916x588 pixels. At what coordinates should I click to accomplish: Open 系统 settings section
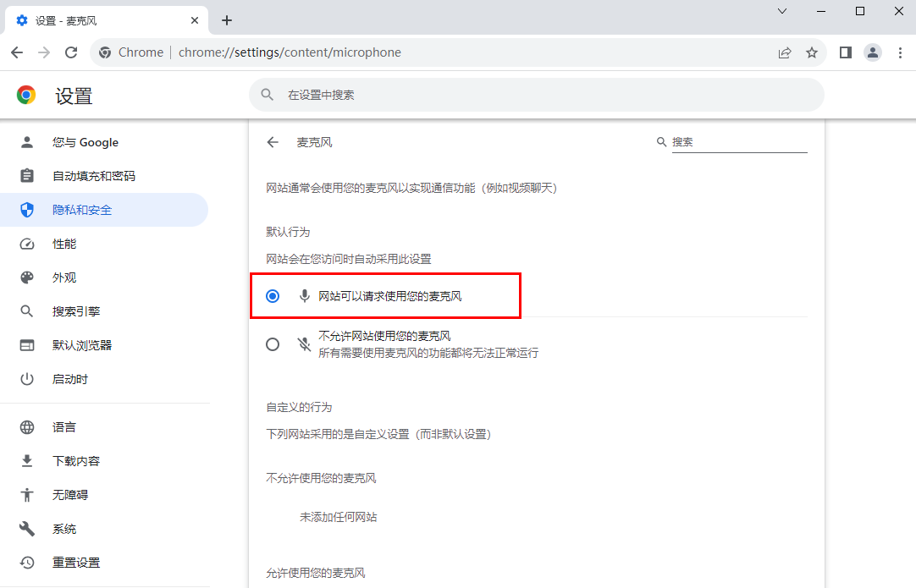click(104, 529)
